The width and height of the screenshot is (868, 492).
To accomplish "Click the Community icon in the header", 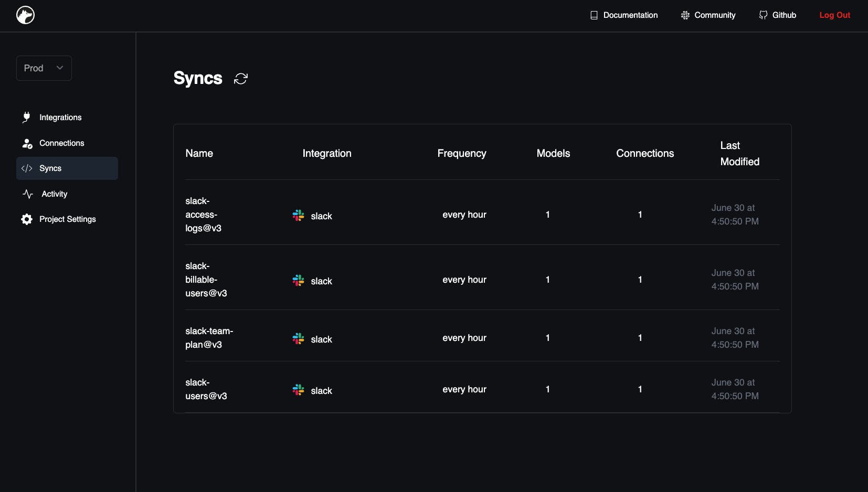I will tap(685, 15).
